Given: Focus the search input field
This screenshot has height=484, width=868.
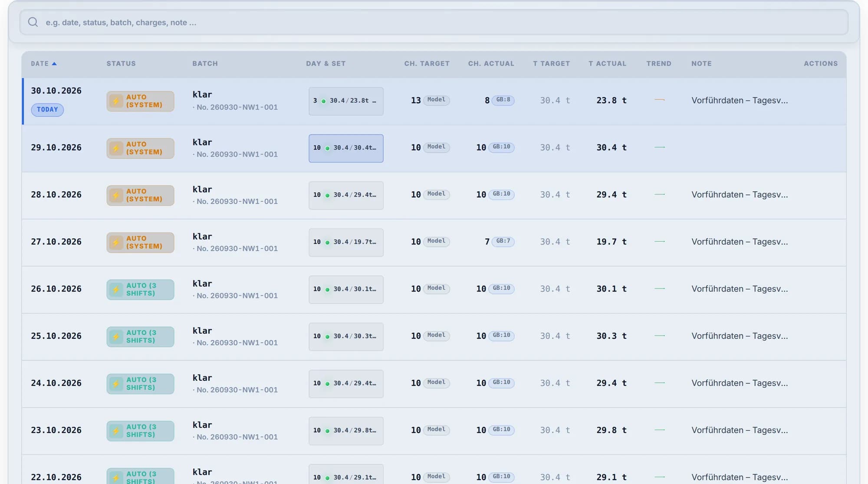Looking at the screenshot, I should click(434, 22).
